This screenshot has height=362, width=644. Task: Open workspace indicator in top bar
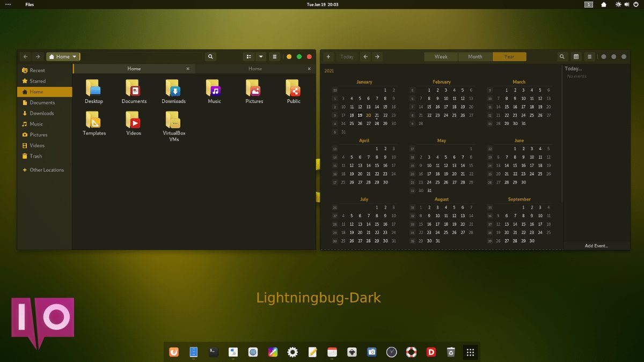(589, 4)
